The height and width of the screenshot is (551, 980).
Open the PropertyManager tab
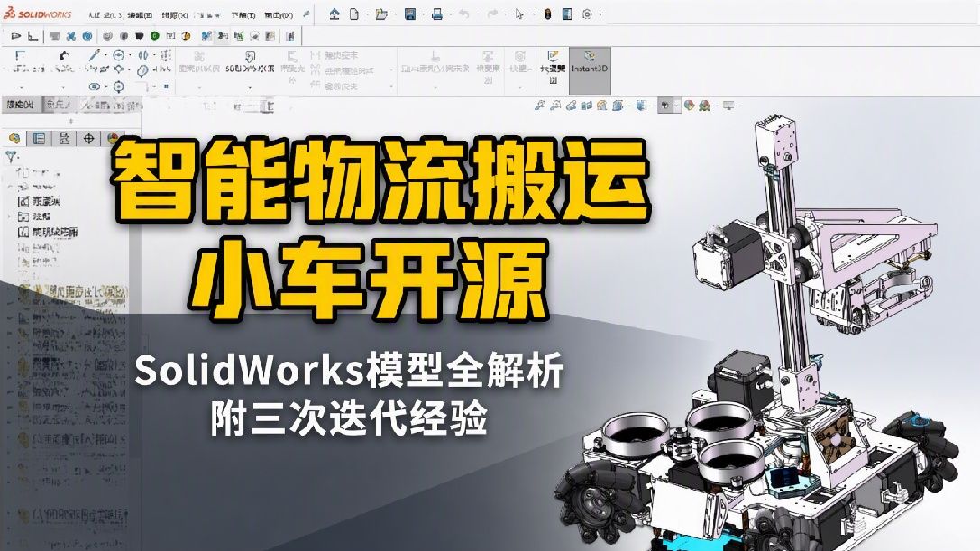pos(40,139)
